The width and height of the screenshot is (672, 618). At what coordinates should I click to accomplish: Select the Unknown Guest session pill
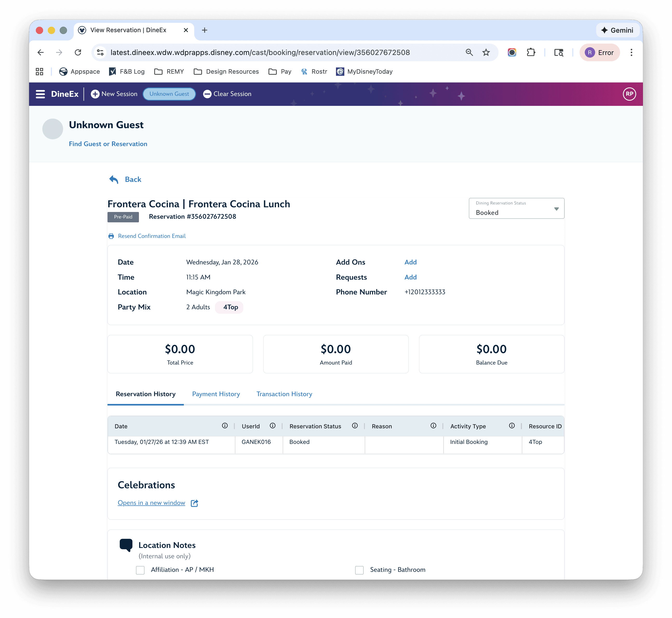pyautogui.click(x=169, y=94)
